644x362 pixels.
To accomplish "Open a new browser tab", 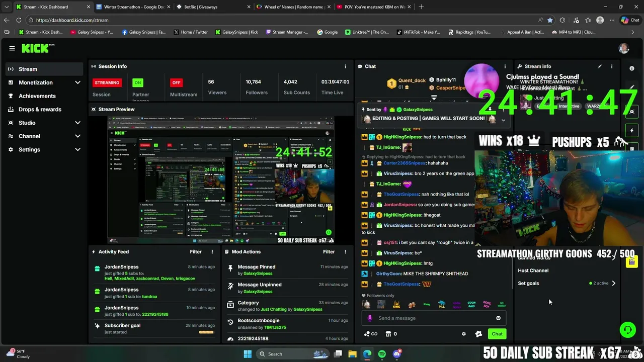I will pyautogui.click(x=421, y=7).
